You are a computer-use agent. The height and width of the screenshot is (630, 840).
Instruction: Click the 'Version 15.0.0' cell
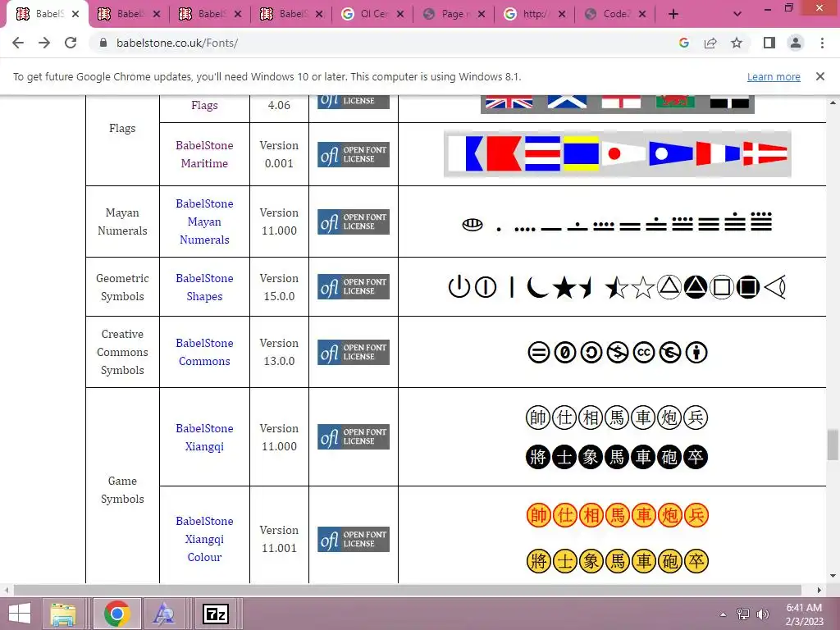click(x=279, y=287)
